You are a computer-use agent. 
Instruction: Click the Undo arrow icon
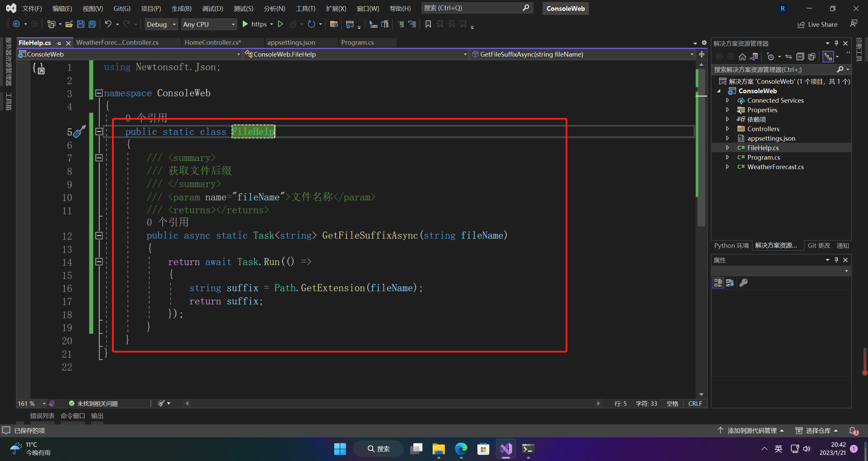point(108,24)
